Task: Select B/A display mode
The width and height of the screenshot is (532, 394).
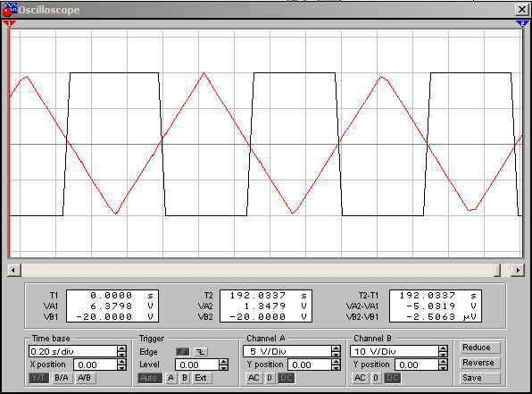Action: 62,378
